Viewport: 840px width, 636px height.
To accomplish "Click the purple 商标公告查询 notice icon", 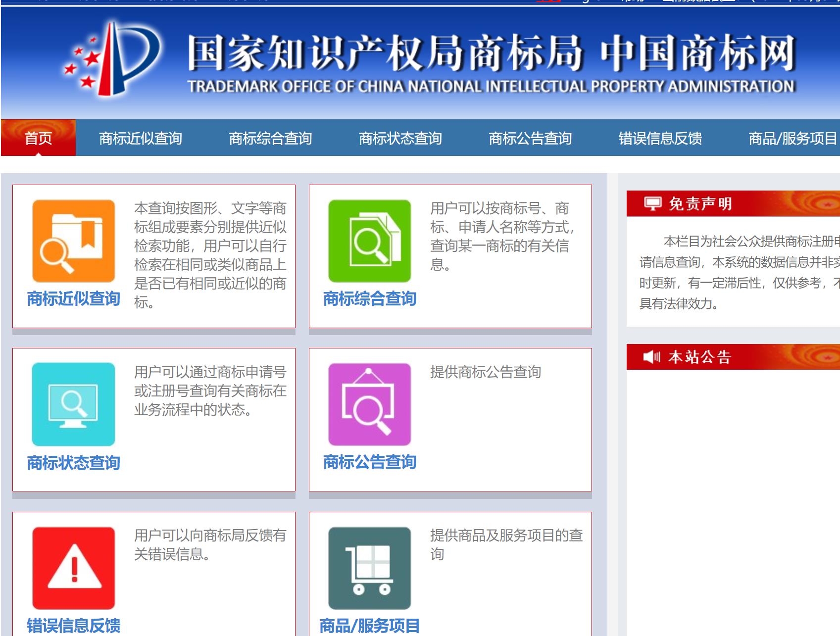I will (x=369, y=404).
